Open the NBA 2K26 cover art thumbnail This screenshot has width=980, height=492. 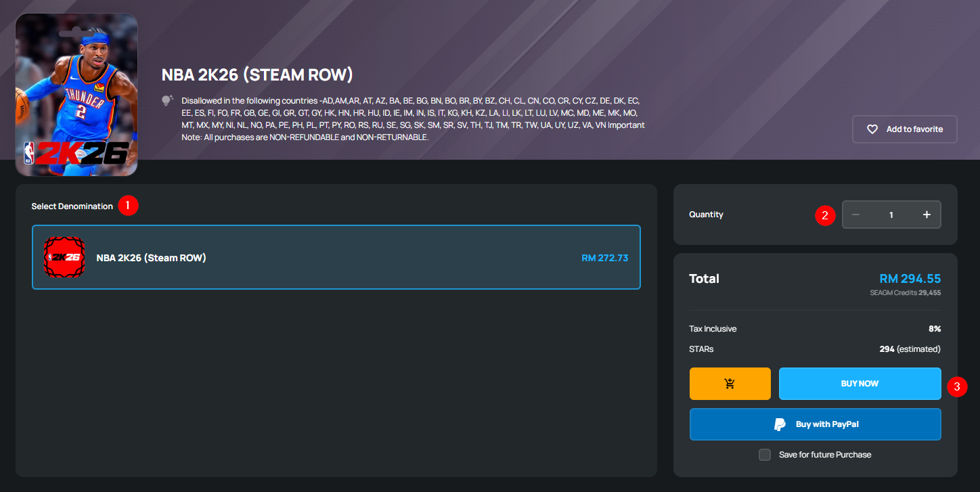coord(76,94)
